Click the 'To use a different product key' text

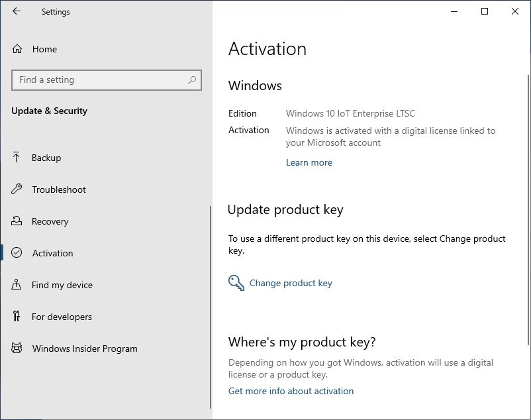(x=367, y=244)
